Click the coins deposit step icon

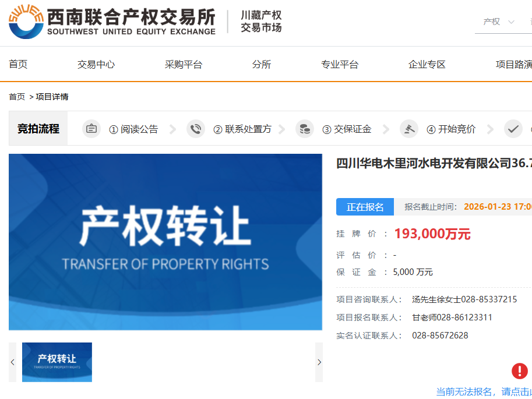(304, 129)
